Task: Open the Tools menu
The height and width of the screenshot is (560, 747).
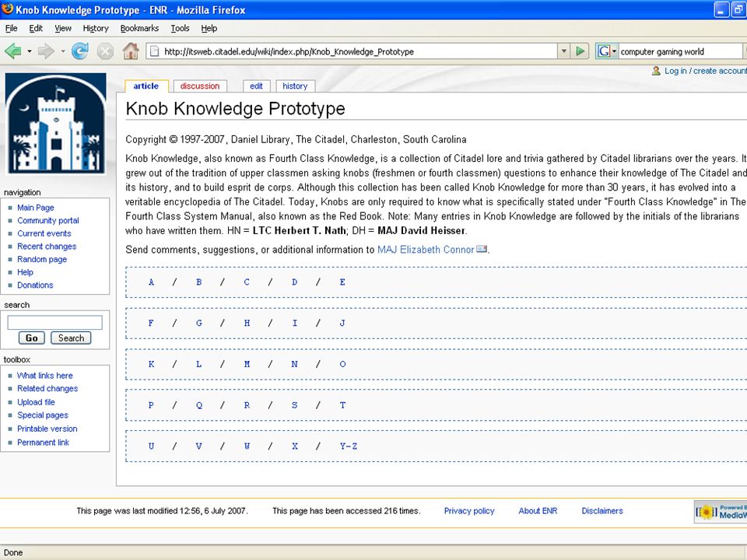Action: (180, 28)
